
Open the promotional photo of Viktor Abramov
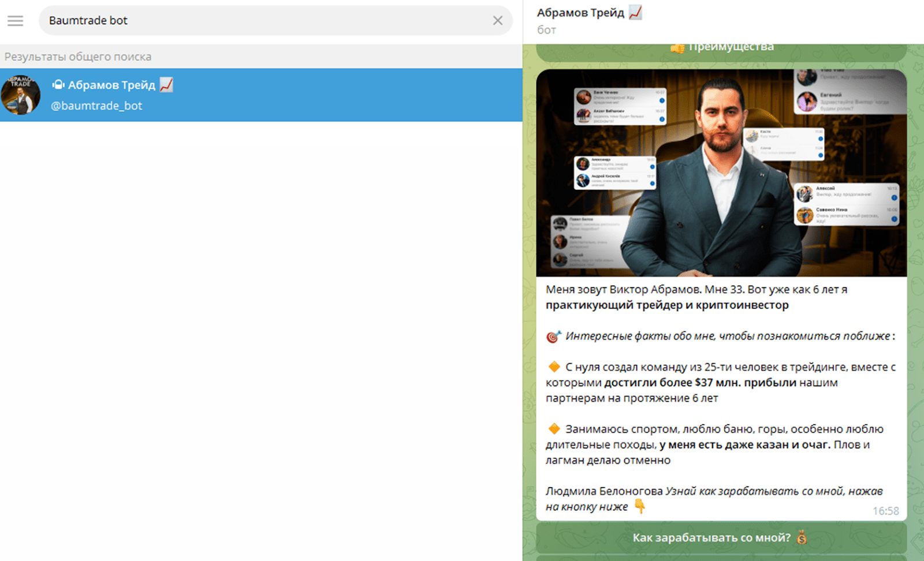pos(721,173)
